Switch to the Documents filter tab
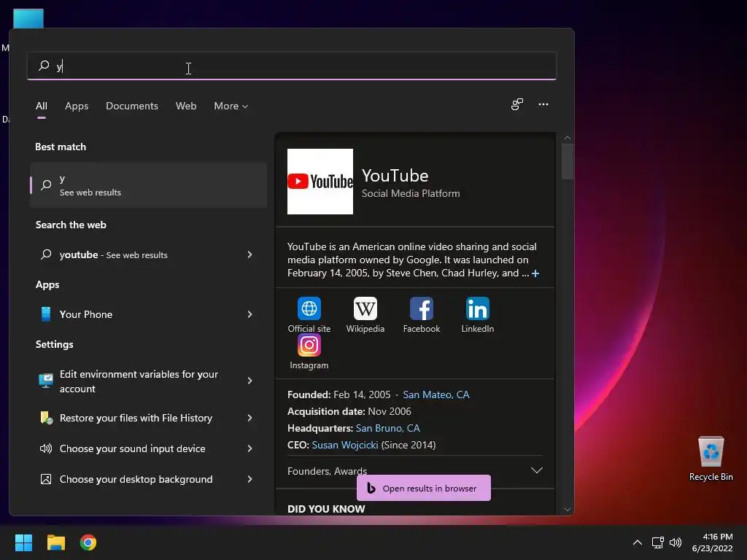Image resolution: width=747 pixels, height=560 pixels. point(132,106)
